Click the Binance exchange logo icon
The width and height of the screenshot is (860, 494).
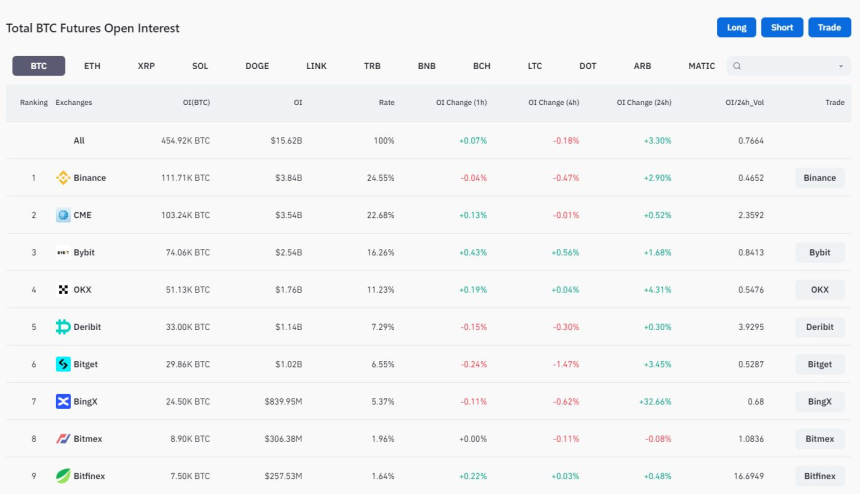(x=63, y=178)
